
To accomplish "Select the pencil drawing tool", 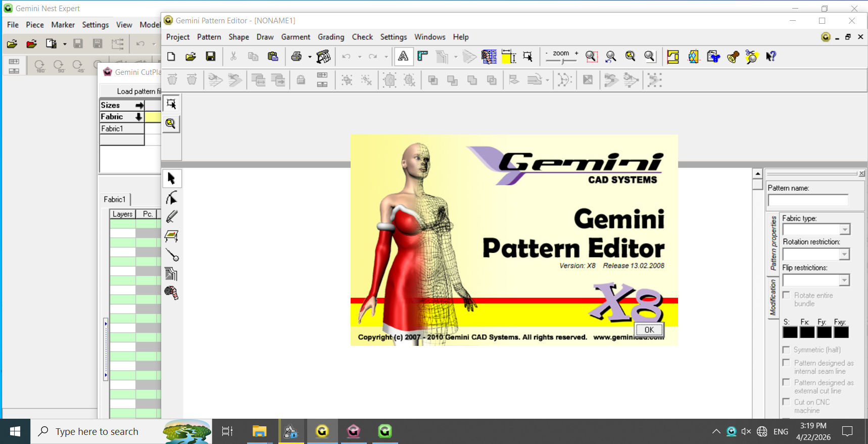I will tap(171, 216).
